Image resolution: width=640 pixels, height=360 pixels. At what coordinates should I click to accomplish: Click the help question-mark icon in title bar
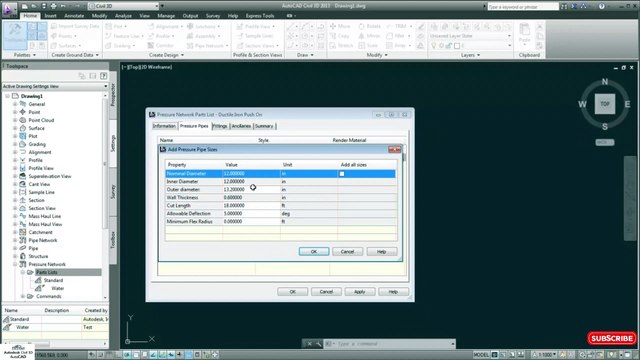click(x=602, y=6)
